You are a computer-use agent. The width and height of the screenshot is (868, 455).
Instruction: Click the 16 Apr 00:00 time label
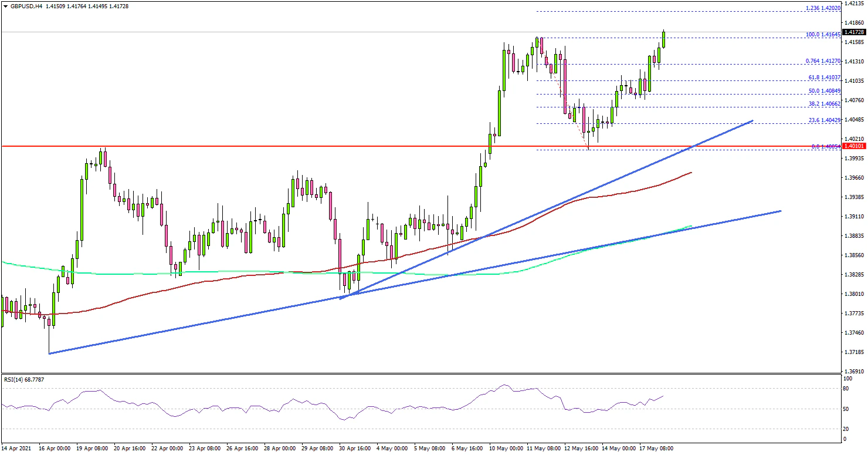(x=55, y=449)
